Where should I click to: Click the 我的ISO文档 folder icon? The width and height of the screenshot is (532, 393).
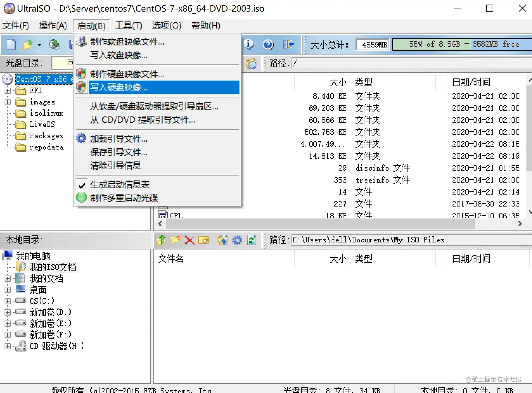click(x=21, y=267)
